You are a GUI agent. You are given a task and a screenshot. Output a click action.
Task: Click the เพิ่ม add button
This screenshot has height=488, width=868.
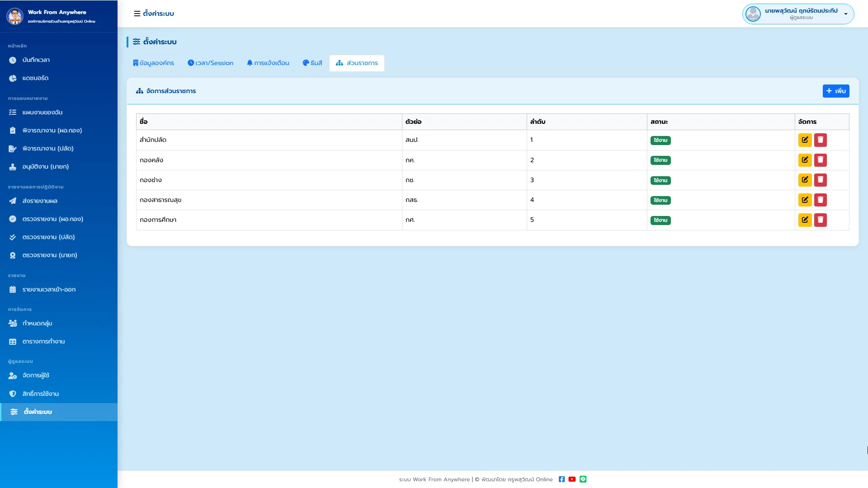836,91
